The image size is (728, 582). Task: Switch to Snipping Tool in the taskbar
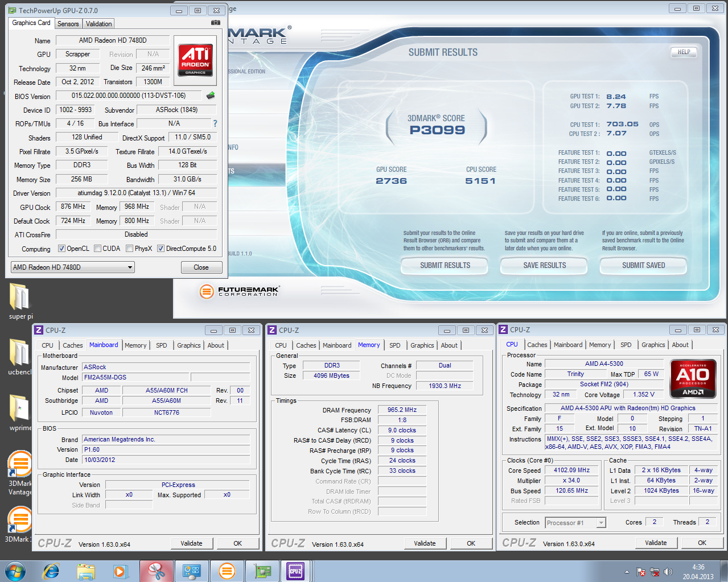156,571
